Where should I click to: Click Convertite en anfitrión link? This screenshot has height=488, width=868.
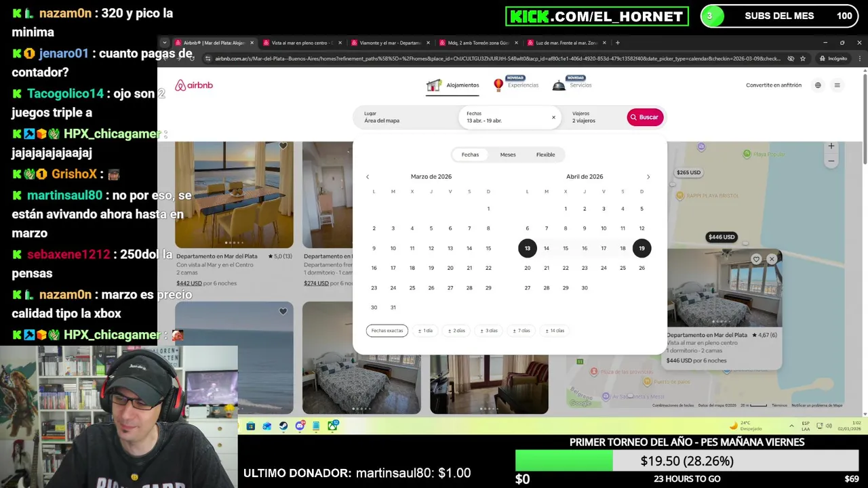[774, 85]
